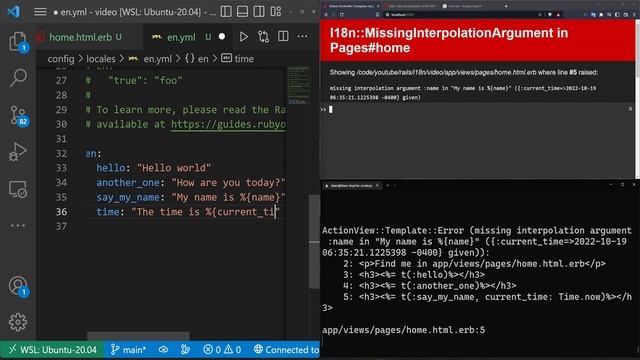Open the WSL: Ubuntu-20.04 remote indicator

click(52, 350)
